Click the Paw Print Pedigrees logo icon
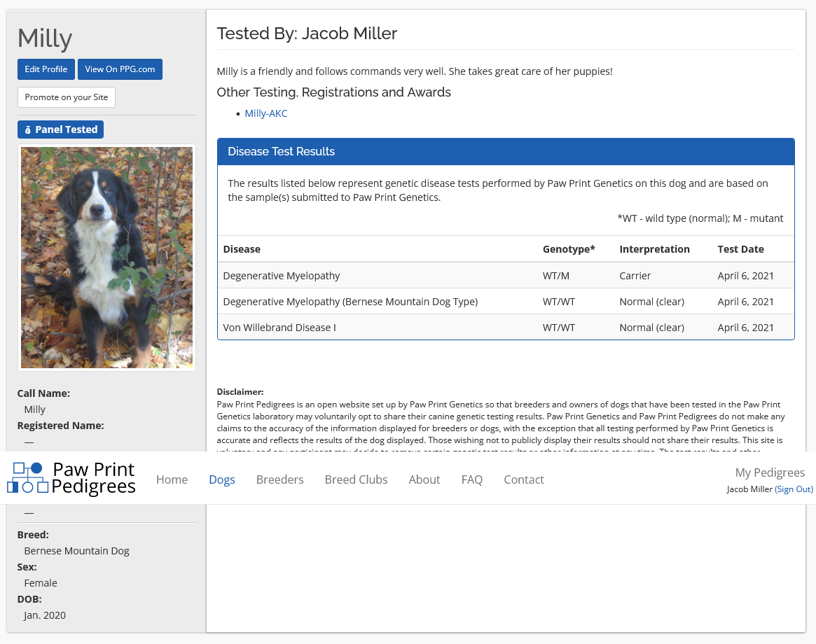Viewport: 816px width, 644px height. click(x=27, y=478)
